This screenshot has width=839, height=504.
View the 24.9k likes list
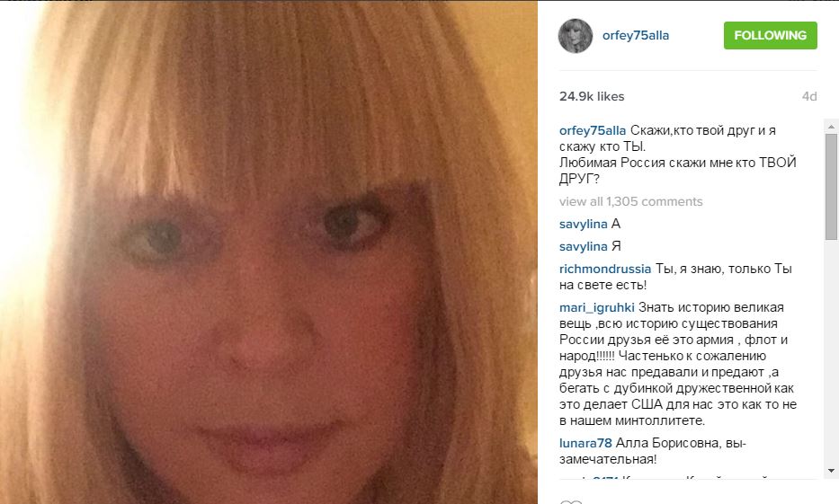(x=592, y=96)
